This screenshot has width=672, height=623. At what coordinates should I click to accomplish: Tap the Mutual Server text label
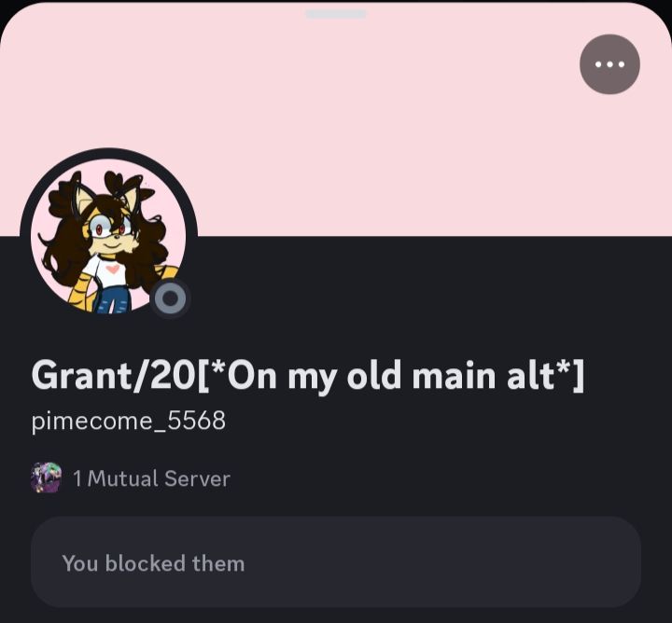coord(159,478)
